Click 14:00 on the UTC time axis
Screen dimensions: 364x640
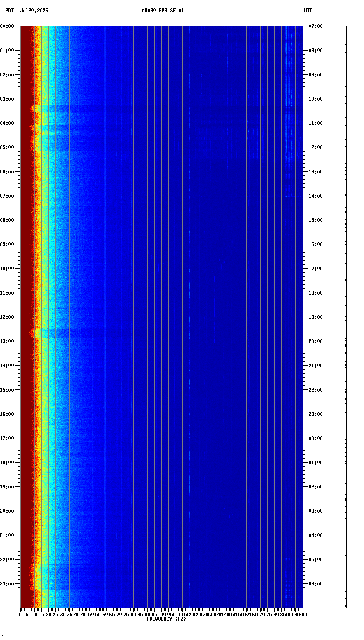(316, 196)
